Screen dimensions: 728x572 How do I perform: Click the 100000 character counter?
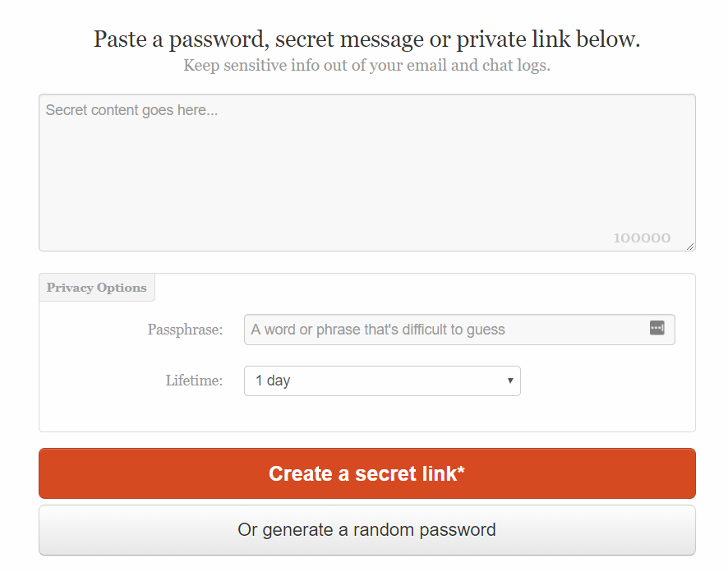point(643,237)
